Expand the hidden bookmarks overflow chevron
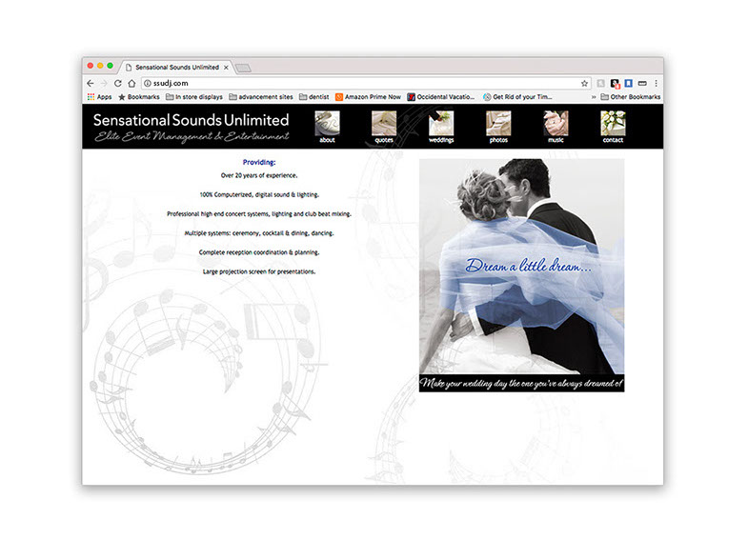This screenshot has width=748, height=560. point(594,97)
